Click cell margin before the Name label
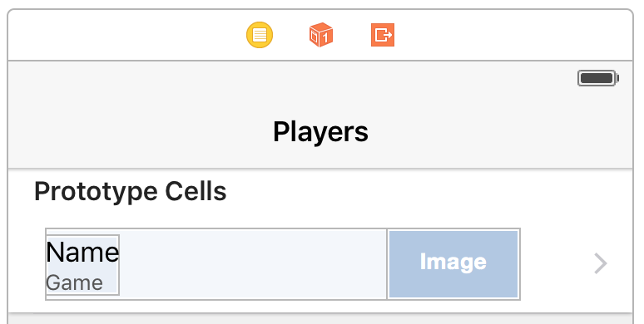Screen dimensions: 644x324 tap(27, 264)
